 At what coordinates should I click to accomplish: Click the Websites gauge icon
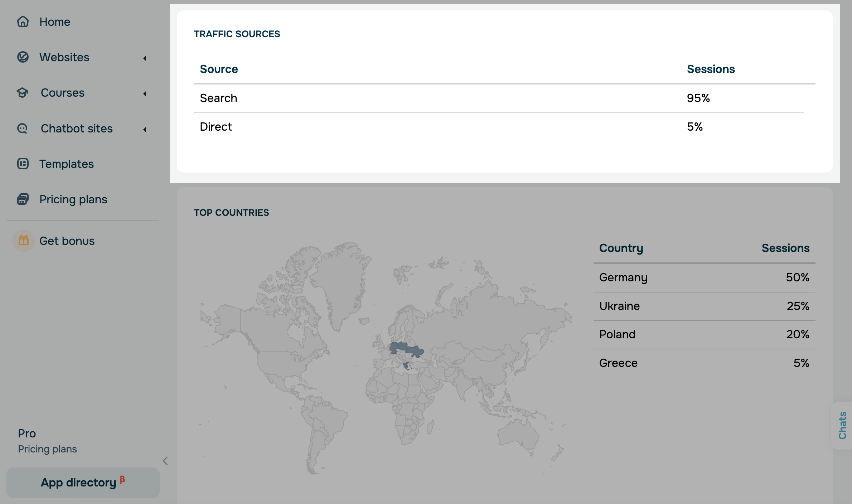[x=23, y=57]
